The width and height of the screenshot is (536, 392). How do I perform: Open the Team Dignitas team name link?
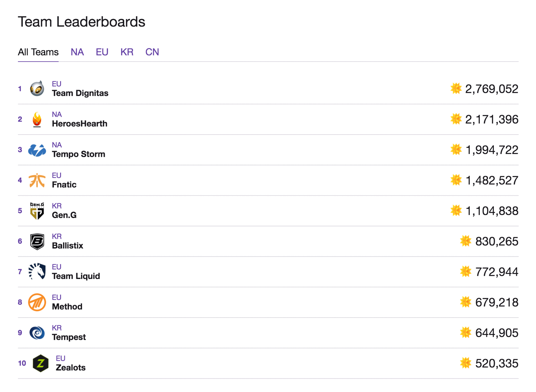click(x=80, y=93)
